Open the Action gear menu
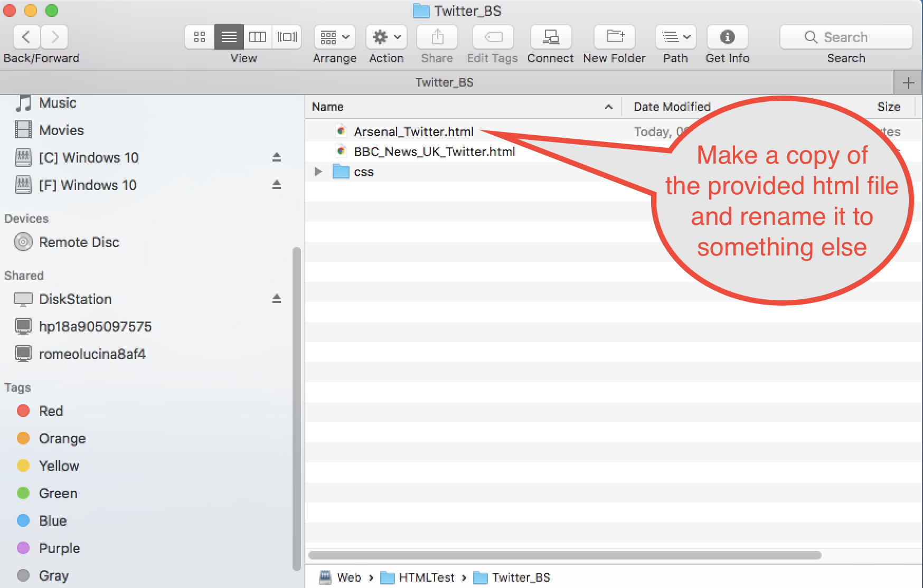Viewport: 923px width, 588px height. pyautogui.click(x=387, y=37)
